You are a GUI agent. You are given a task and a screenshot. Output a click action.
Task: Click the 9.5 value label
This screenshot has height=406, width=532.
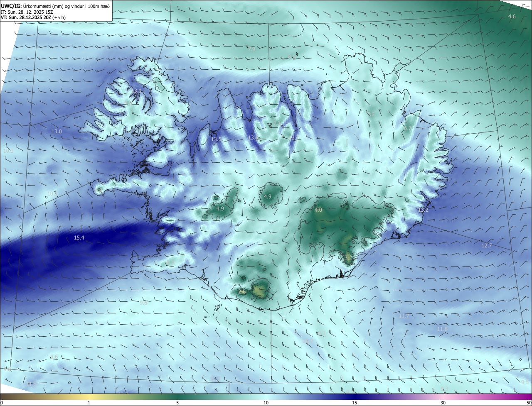pyautogui.click(x=525, y=382)
